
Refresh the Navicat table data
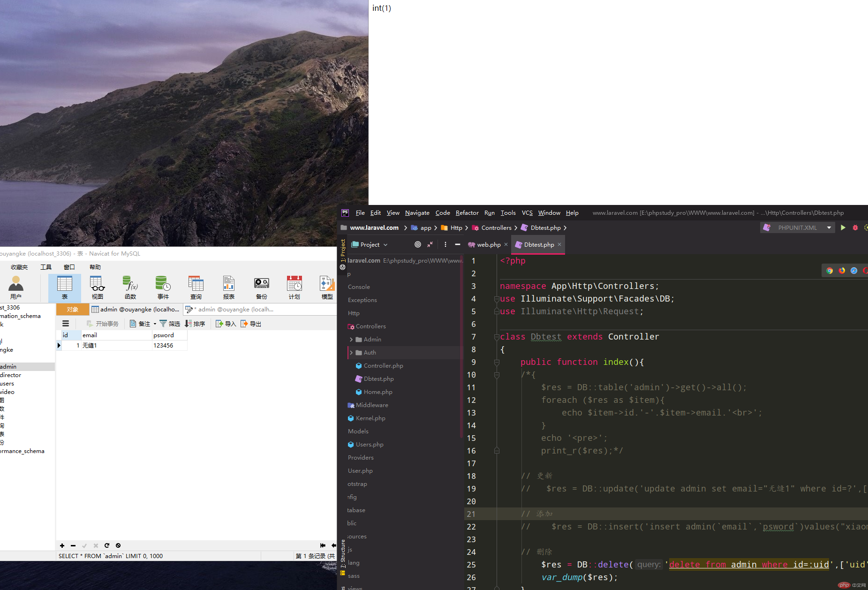[107, 545]
